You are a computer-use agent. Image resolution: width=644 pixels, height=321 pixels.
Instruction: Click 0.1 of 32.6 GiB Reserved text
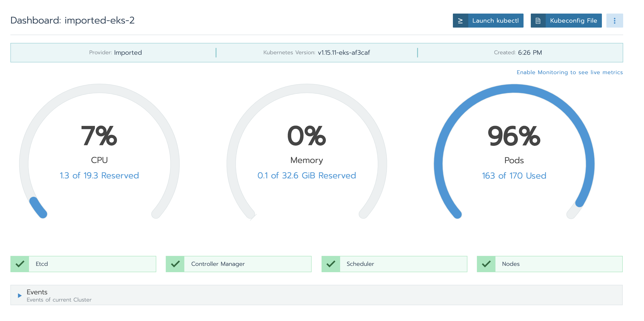(x=307, y=175)
